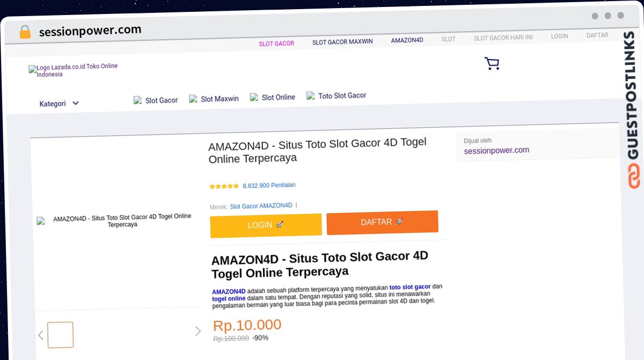644x360 pixels.
Task: Click the Lazada logo image
Action: click(x=32, y=69)
